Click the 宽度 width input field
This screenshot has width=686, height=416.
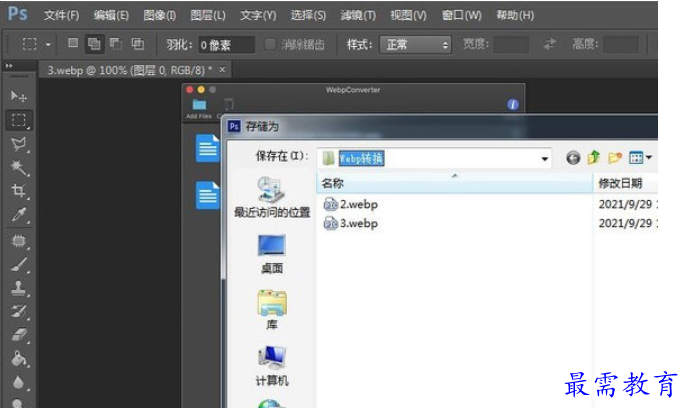511,45
